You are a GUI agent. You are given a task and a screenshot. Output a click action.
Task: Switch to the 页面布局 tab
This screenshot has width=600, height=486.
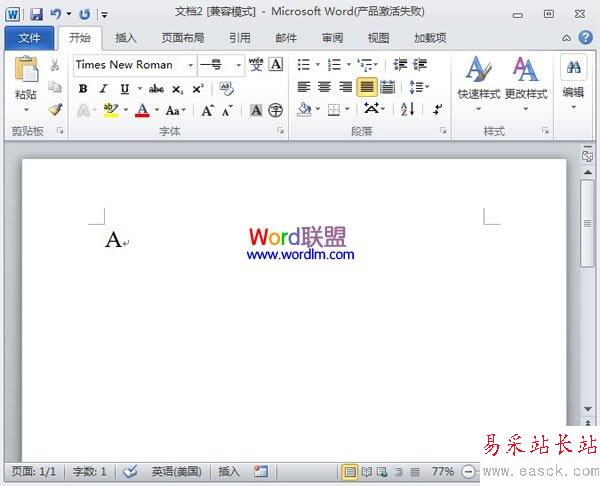click(183, 38)
